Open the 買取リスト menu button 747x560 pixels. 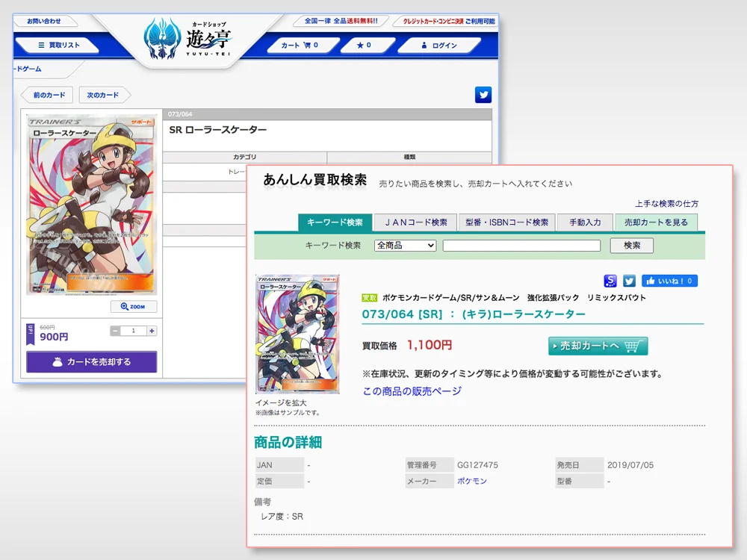pyautogui.click(x=58, y=46)
